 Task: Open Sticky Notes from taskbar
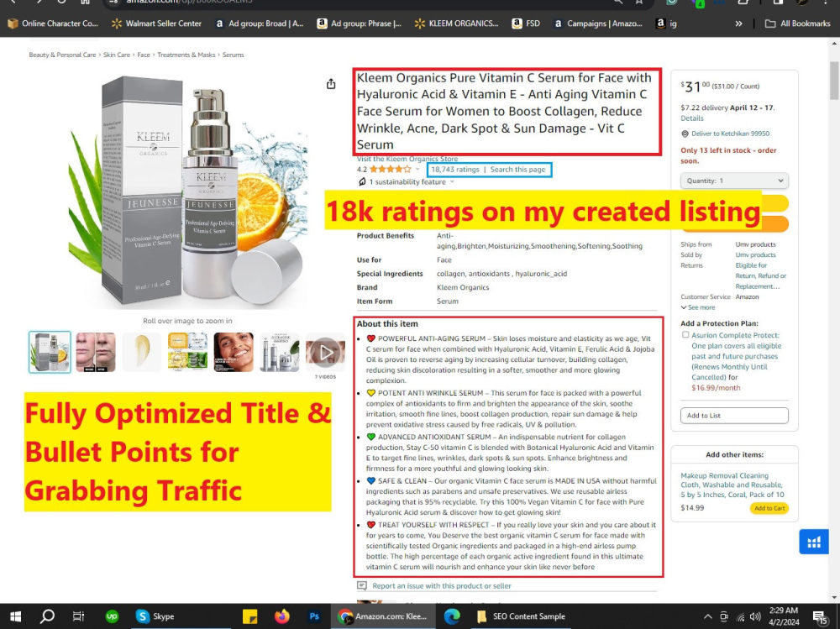tap(249, 616)
